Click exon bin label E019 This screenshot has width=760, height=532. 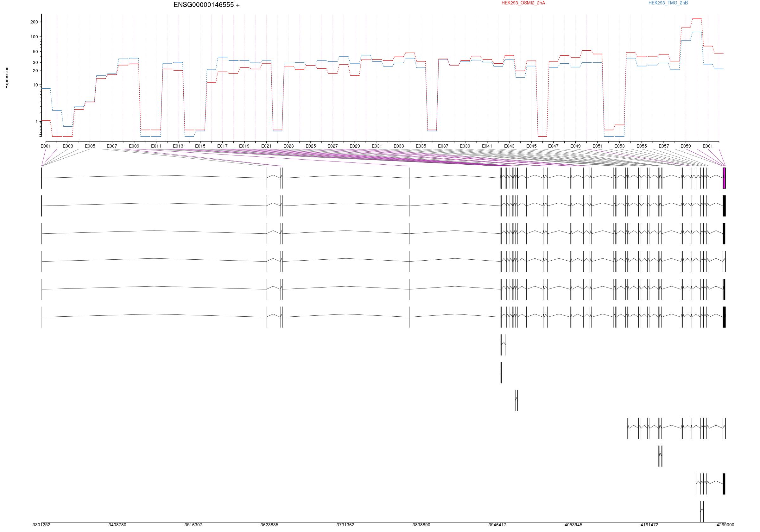coord(244,146)
